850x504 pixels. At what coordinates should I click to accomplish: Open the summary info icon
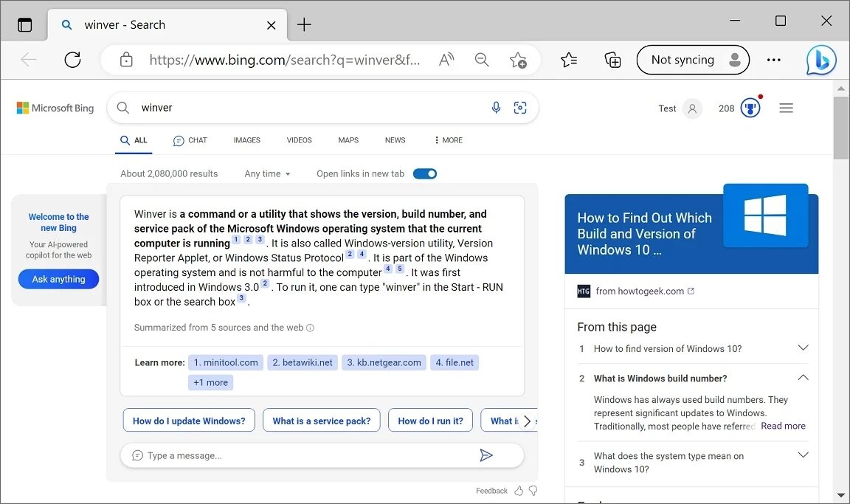coord(310,328)
